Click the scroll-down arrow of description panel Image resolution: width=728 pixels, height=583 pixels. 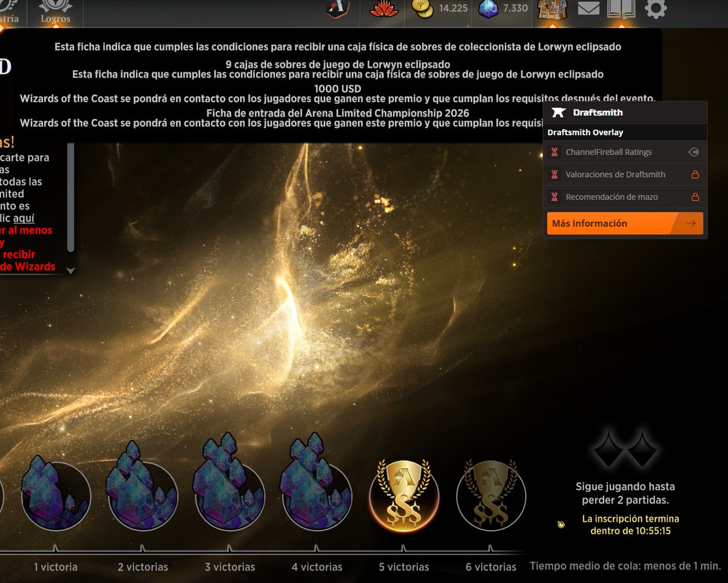click(x=70, y=271)
